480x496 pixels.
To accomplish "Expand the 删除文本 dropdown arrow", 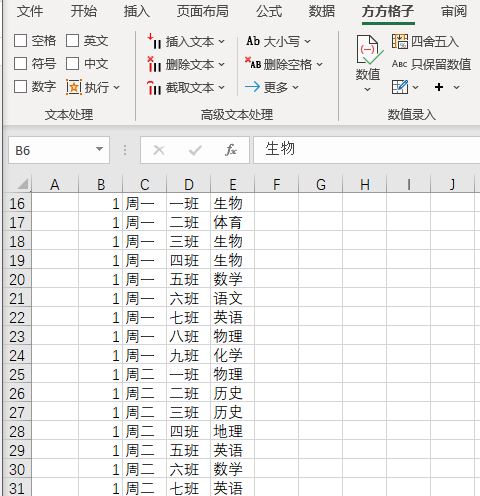I will point(221,64).
